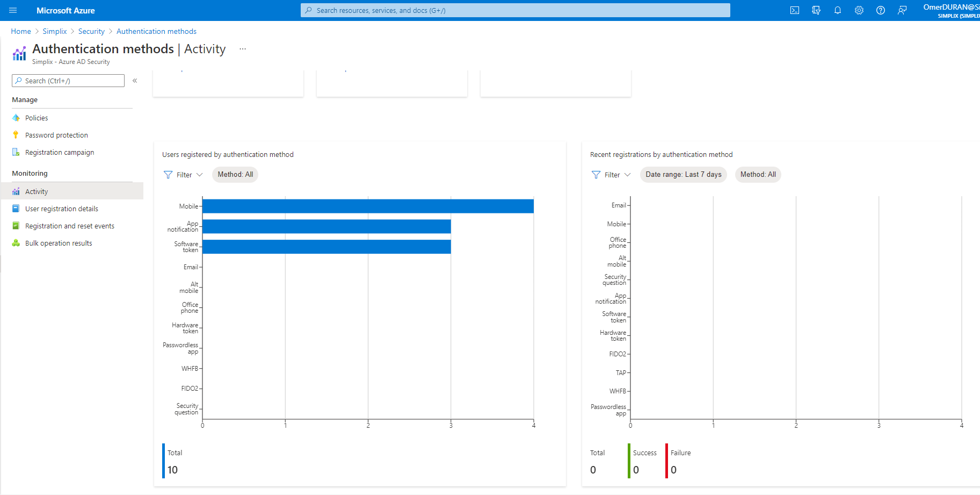Open portal settings gear

[859, 10]
